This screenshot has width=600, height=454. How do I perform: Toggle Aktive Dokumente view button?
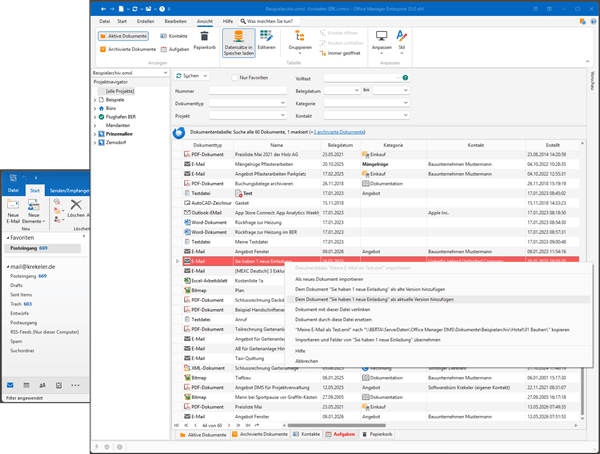123,36
